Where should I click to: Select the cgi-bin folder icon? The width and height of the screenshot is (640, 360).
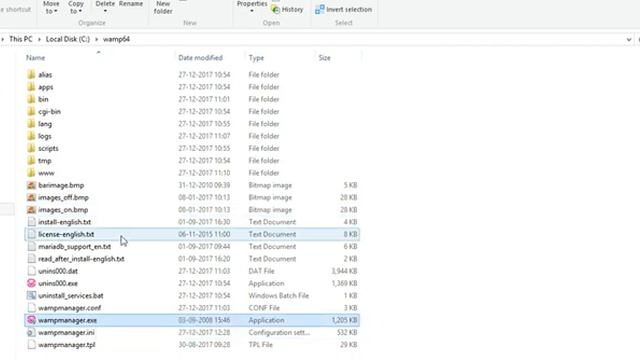click(x=31, y=111)
